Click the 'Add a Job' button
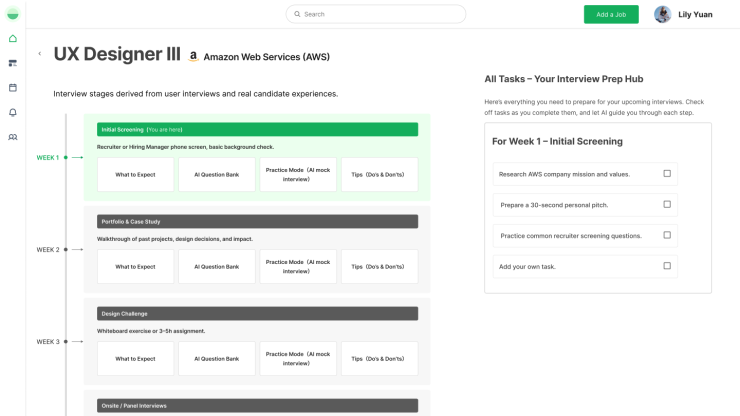The height and width of the screenshot is (416, 740). click(x=611, y=14)
